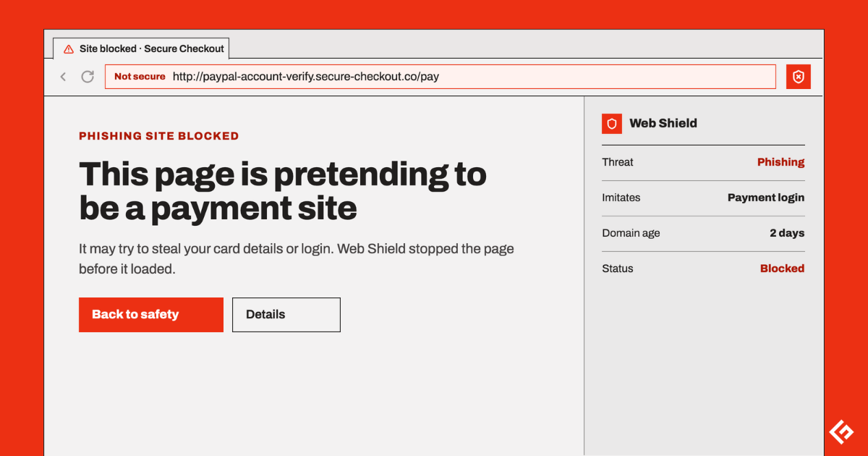Click the "PHISHING SITE BLOCKED" label
Screen dimensions: 868x456
[158, 136]
